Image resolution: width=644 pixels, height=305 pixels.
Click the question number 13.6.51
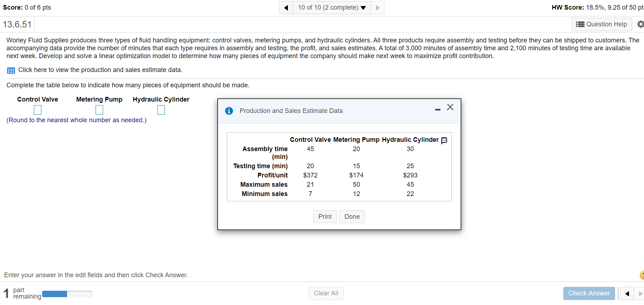pos(17,24)
